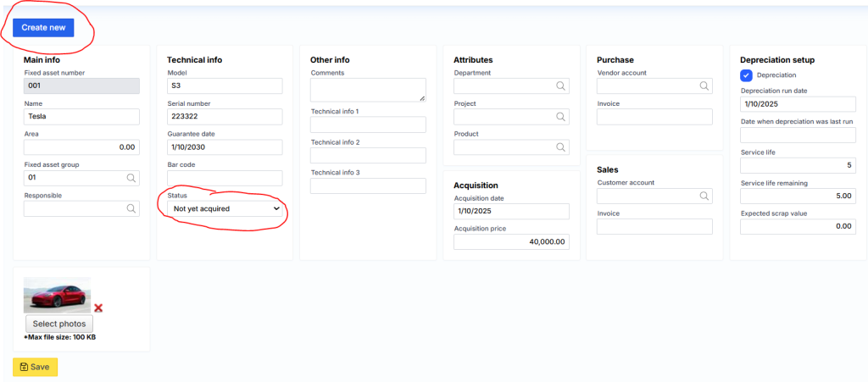The height and width of the screenshot is (382, 868).
Task: Click the Name field containing Tesla
Action: pos(81,117)
